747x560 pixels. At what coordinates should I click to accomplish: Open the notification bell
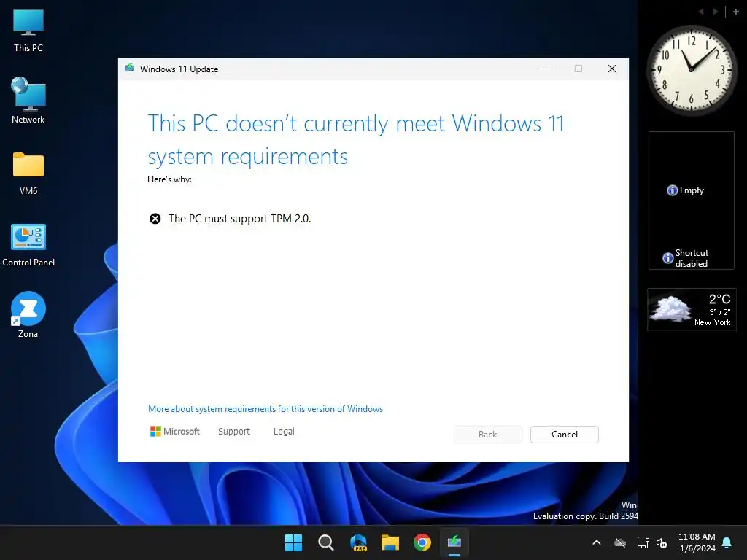tap(727, 542)
